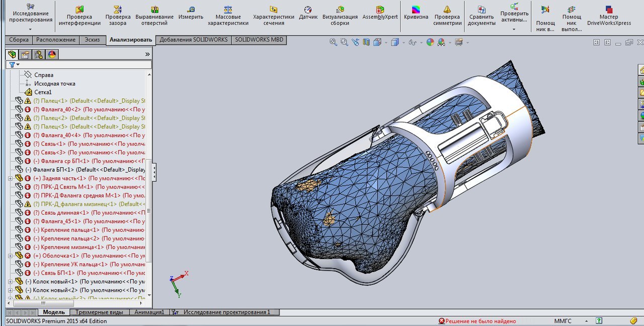
Task: Select Массовые характеристики tool
Action: click(228, 15)
